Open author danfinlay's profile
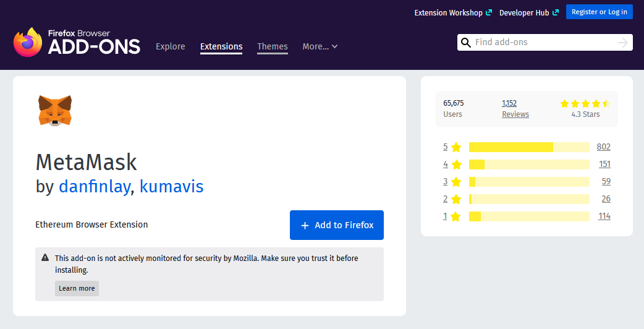The image size is (644, 329). click(x=95, y=187)
